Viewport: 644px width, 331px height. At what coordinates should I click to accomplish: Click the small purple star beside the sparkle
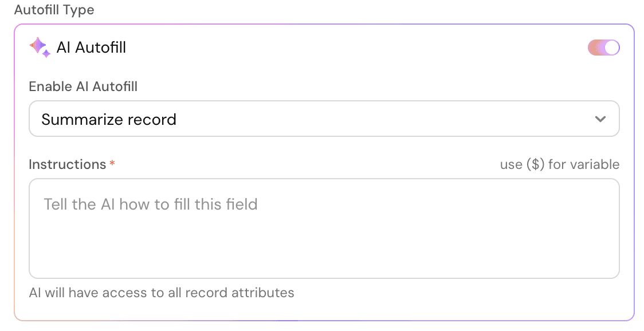point(46,54)
